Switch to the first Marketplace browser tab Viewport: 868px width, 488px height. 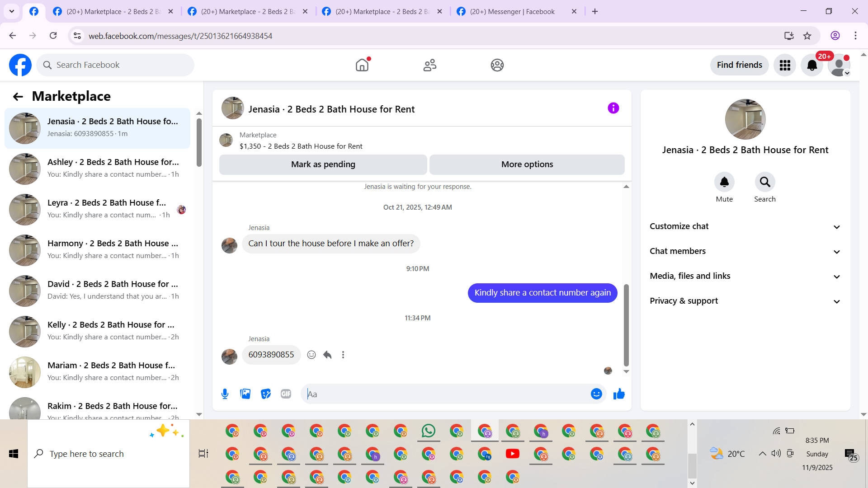click(113, 12)
